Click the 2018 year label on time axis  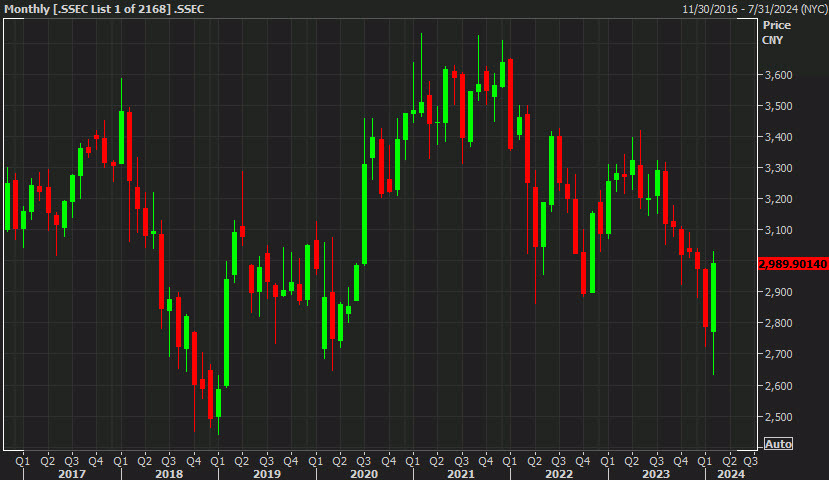pos(169,474)
